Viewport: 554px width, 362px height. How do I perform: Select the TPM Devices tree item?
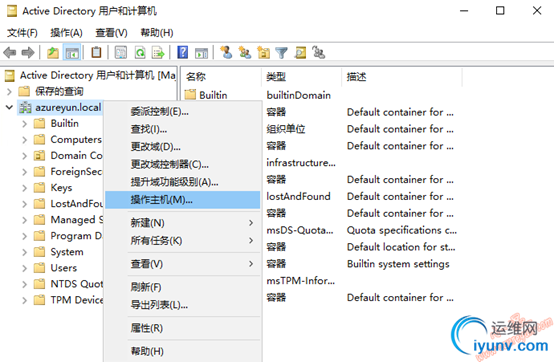point(77,300)
